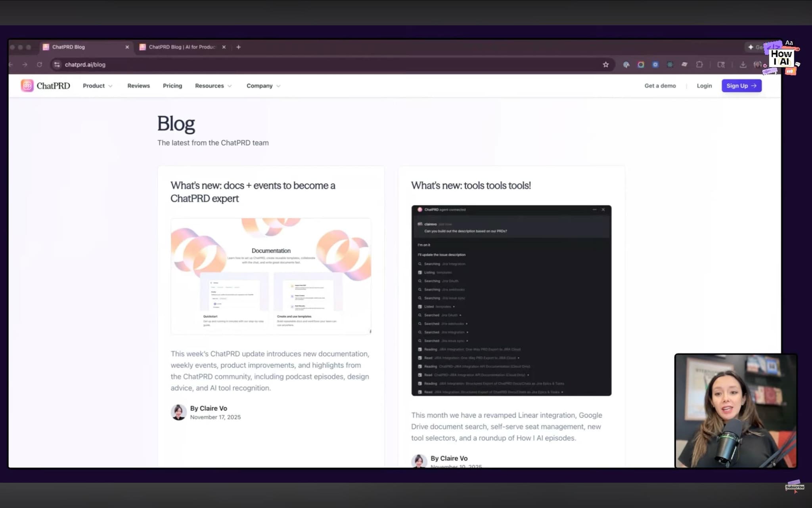The image size is (812, 508).
Task: Open the Reviews nav item
Action: pyautogui.click(x=138, y=86)
